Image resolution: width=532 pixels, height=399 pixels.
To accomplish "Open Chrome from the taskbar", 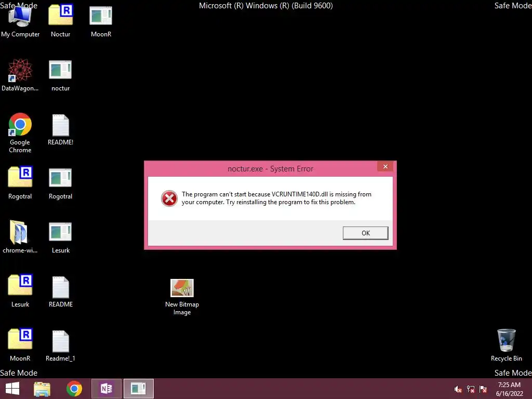I will (74, 389).
